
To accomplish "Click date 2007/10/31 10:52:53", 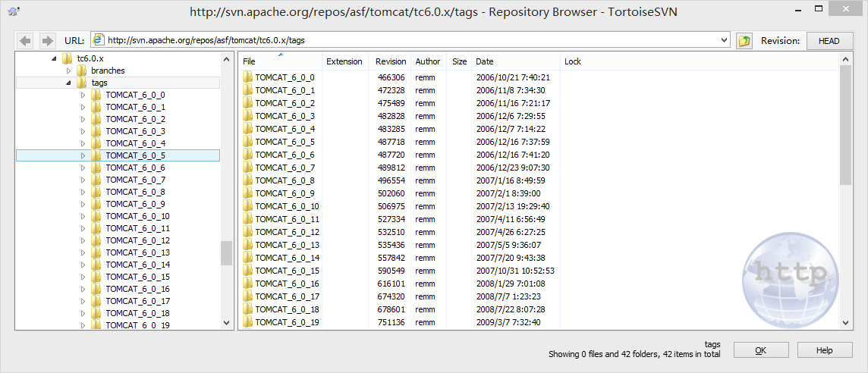I will [515, 271].
